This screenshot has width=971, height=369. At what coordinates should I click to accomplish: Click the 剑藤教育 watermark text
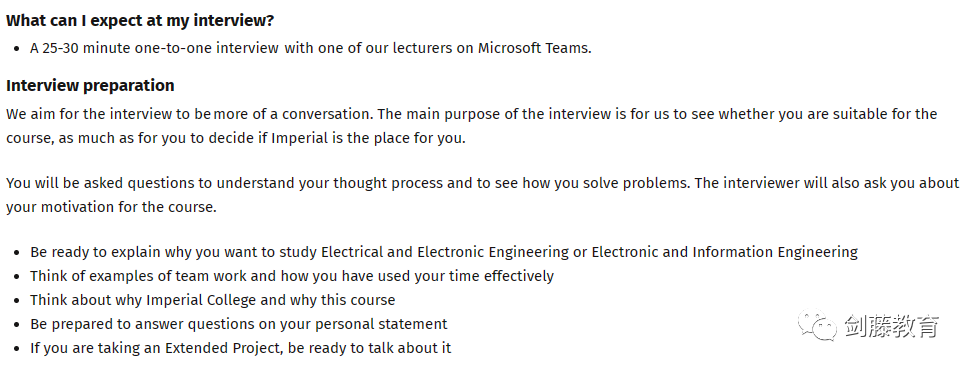click(x=892, y=326)
